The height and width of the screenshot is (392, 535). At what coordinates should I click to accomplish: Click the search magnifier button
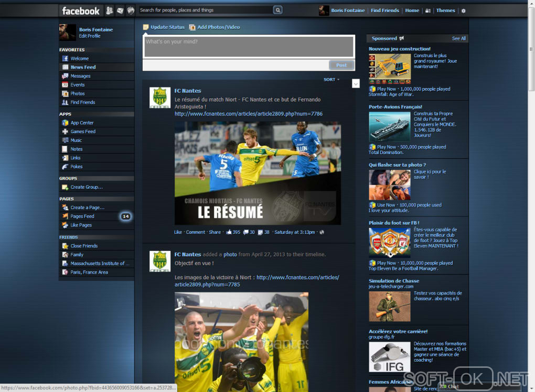tap(278, 10)
